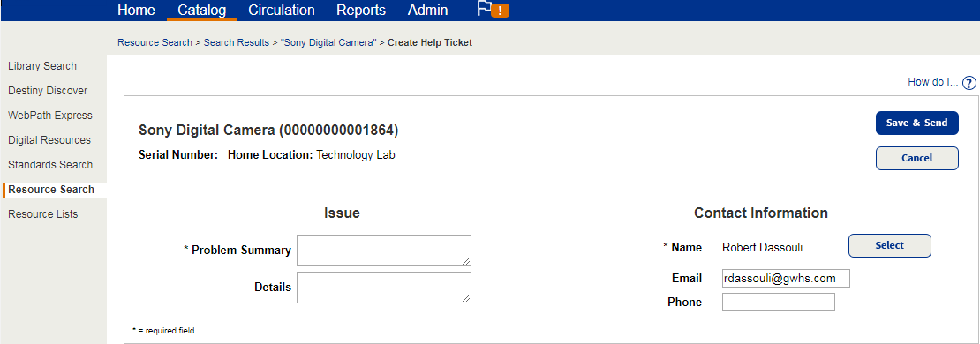The image size is (980, 344).
Task: Open Destiny Discover in sidebar
Action: pyautogui.click(x=48, y=91)
